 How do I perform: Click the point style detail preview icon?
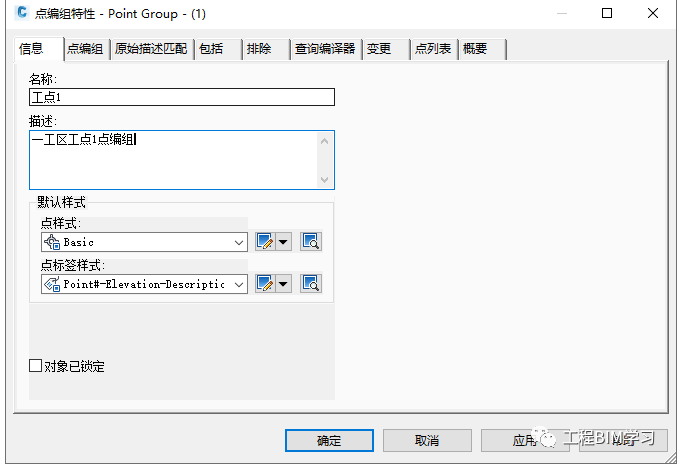point(311,242)
